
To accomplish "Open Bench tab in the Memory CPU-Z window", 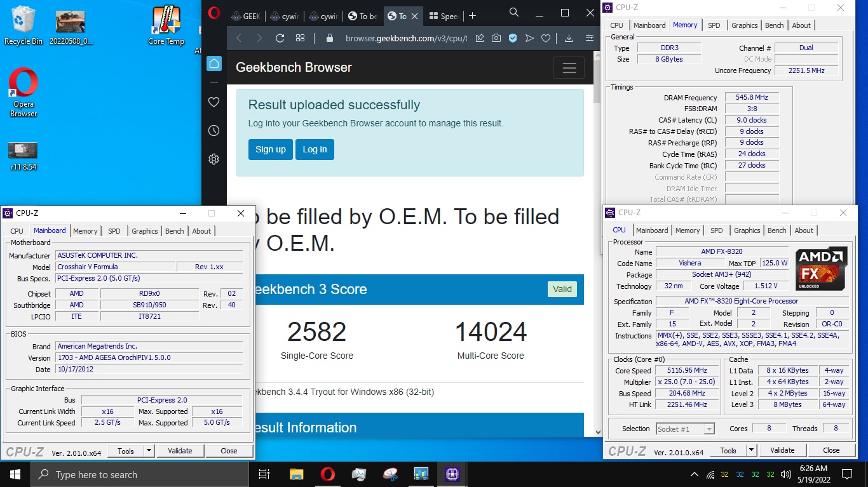I will click(774, 25).
